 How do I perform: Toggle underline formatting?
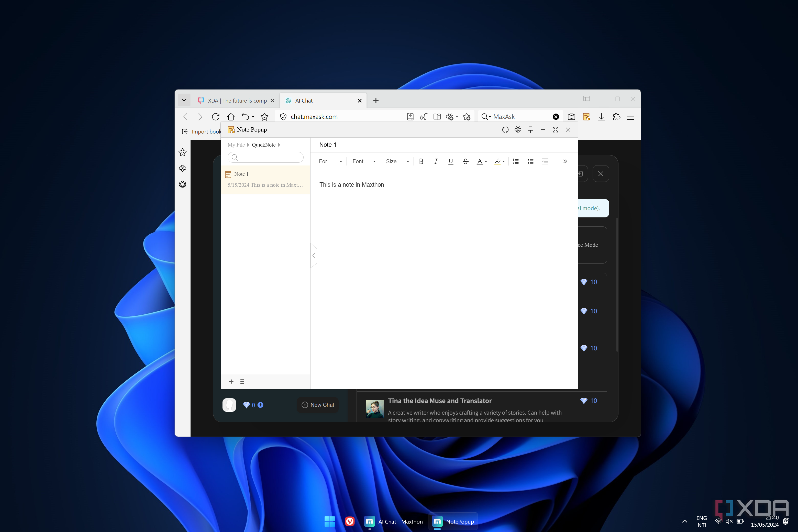tap(451, 161)
